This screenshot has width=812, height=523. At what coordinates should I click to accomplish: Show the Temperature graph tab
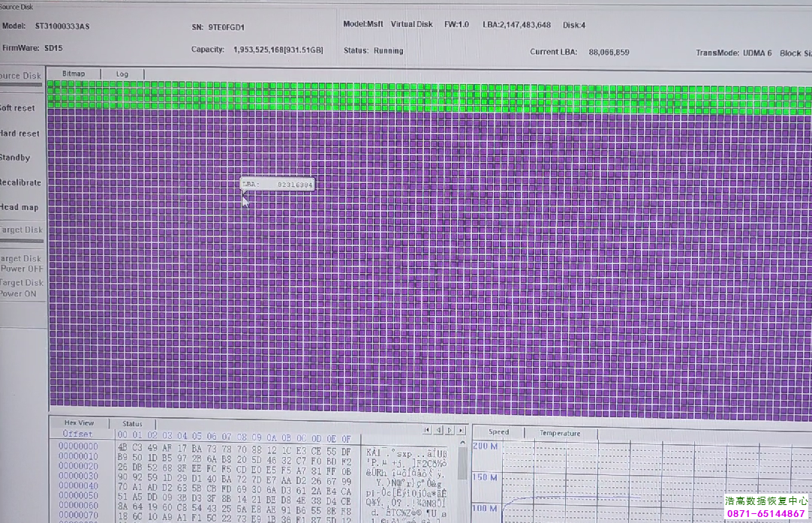pyautogui.click(x=560, y=433)
